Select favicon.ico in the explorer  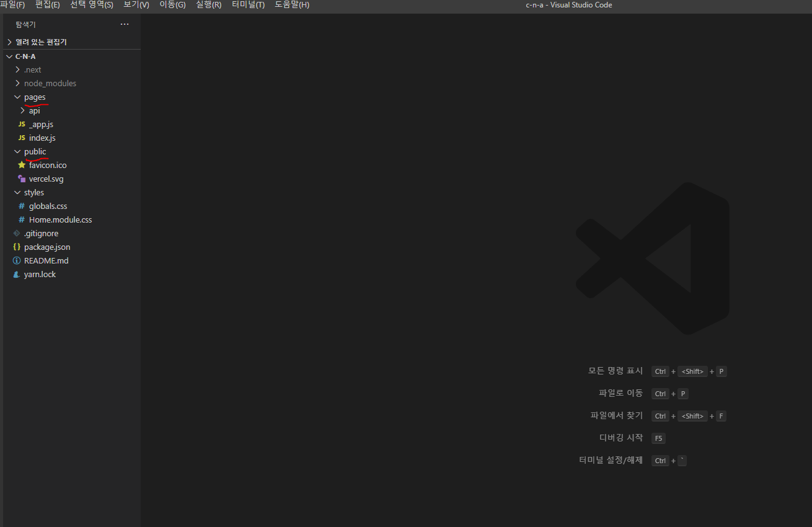[48, 165]
